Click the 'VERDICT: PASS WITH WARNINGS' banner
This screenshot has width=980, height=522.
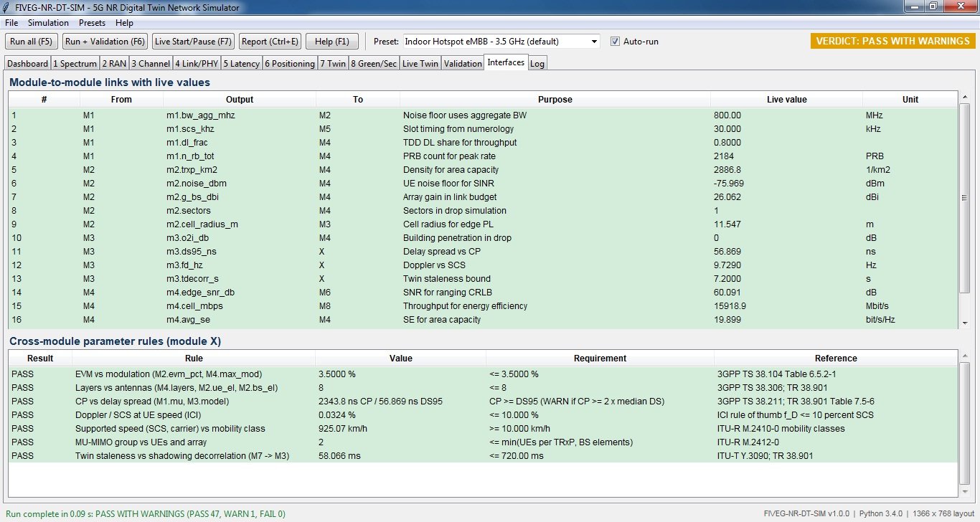coord(893,41)
